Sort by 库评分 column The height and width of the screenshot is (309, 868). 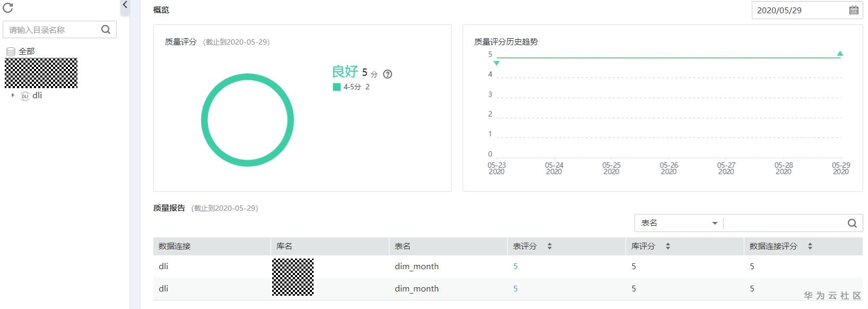667,246
